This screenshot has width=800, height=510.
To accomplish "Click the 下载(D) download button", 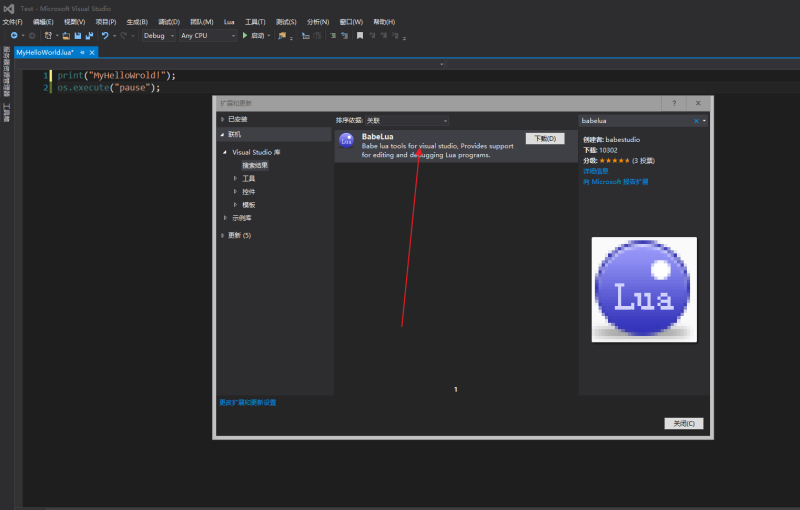I will 545,138.
